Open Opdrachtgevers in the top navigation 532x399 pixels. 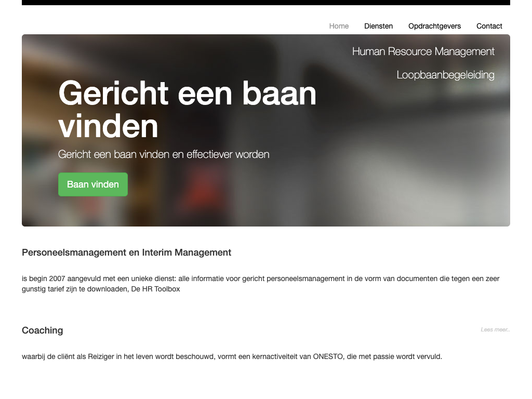434,26
